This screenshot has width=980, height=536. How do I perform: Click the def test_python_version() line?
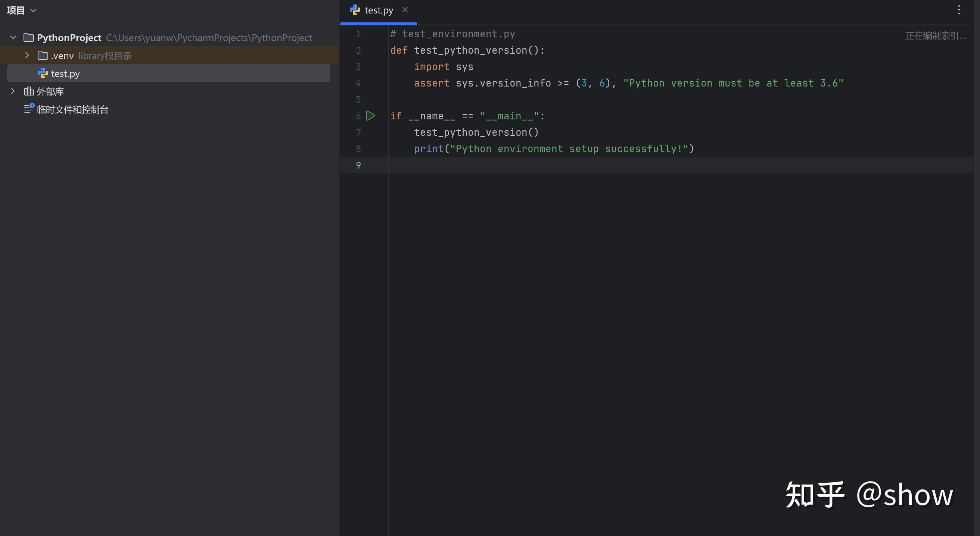pyautogui.click(x=467, y=51)
